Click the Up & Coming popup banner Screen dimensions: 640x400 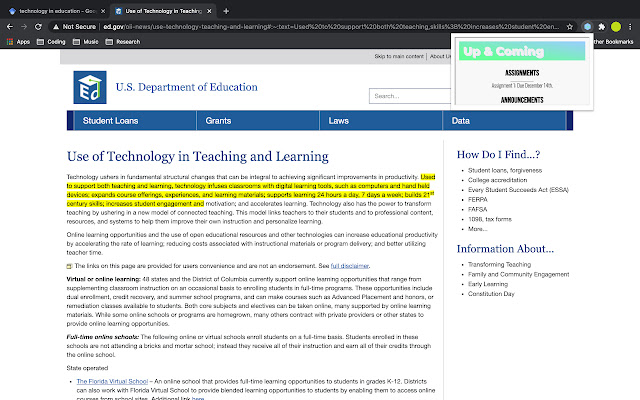tap(522, 51)
